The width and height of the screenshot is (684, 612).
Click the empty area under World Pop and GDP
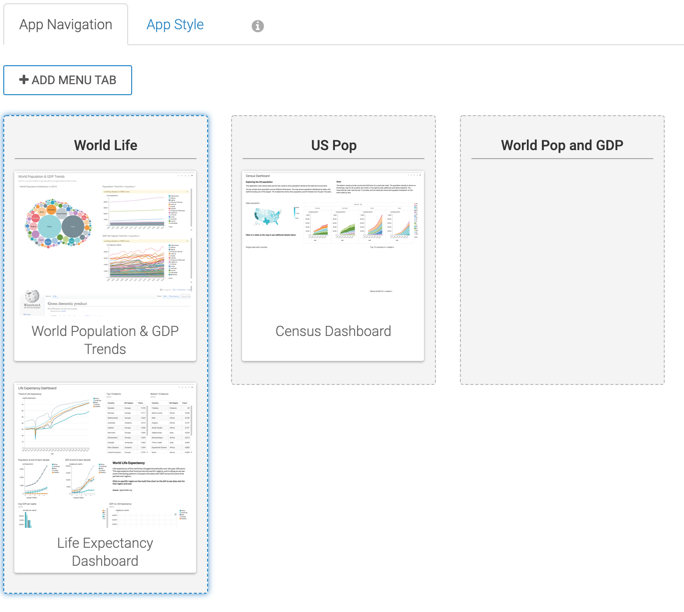[562, 270]
